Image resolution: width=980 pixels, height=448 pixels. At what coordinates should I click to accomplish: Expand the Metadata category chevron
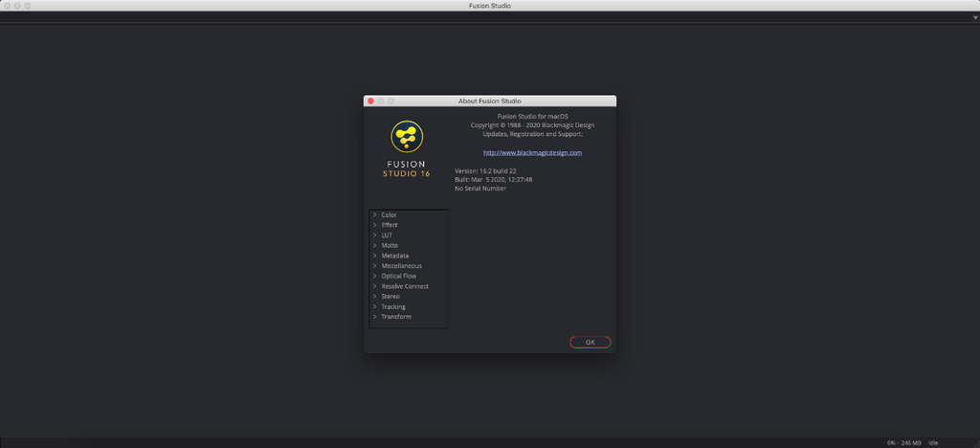(374, 256)
